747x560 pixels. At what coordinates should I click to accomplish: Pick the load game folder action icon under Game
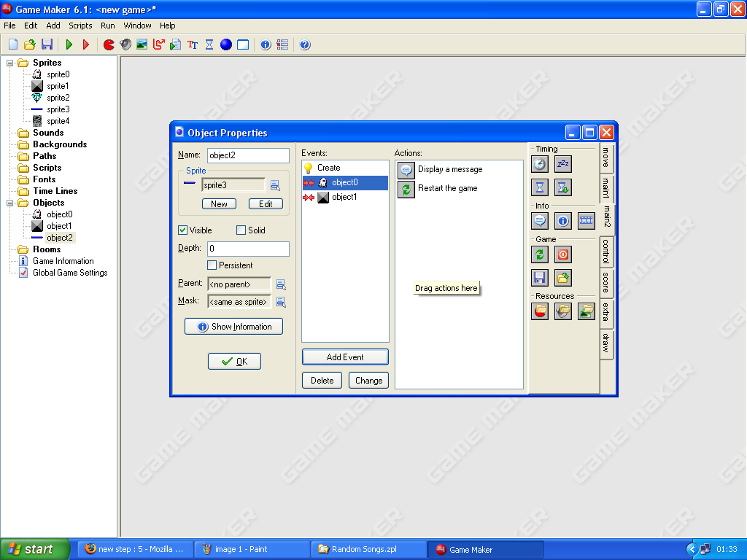click(x=563, y=278)
